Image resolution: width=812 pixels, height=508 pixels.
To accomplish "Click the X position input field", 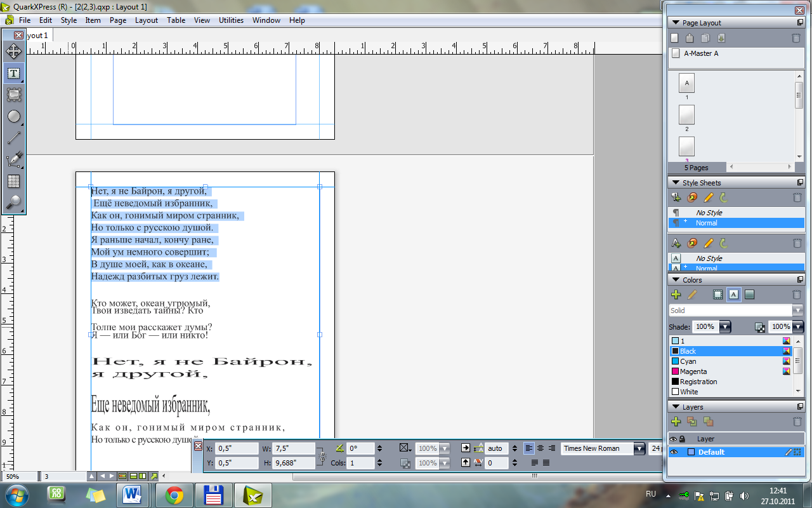I will tap(237, 448).
